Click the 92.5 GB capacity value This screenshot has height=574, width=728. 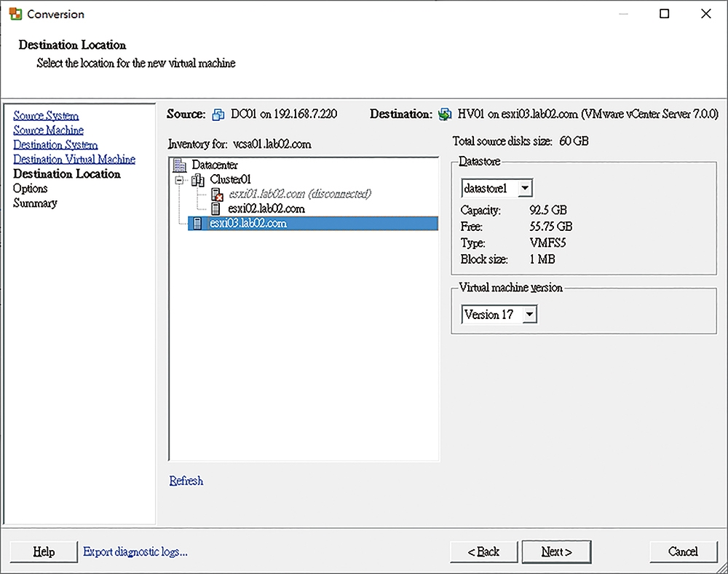548,210
